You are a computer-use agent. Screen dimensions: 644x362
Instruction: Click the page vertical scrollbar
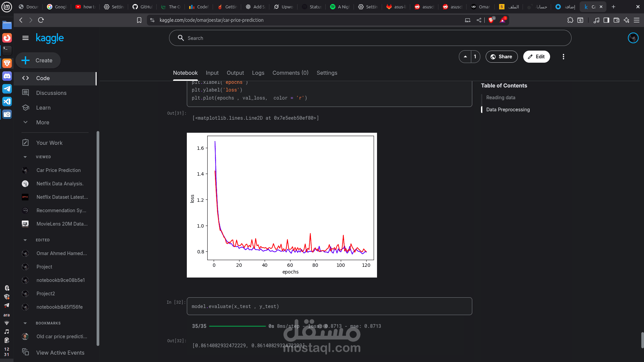pyautogui.click(x=642, y=340)
